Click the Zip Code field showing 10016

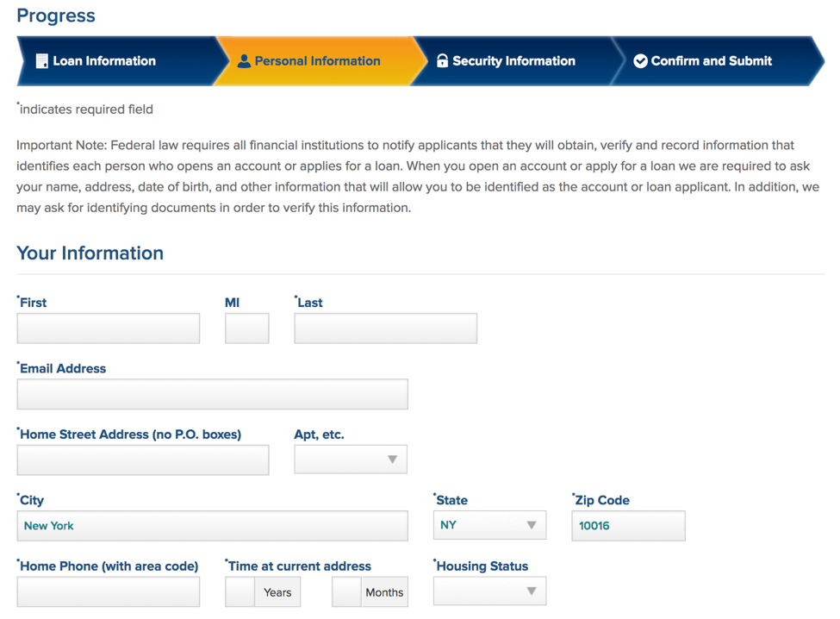628,526
